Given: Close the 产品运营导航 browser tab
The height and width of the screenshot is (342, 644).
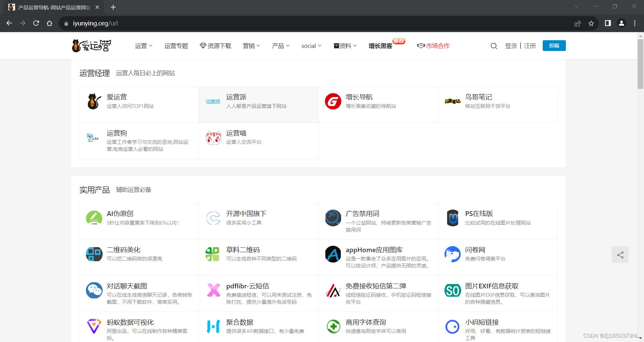Looking at the screenshot, I should (x=97, y=7).
